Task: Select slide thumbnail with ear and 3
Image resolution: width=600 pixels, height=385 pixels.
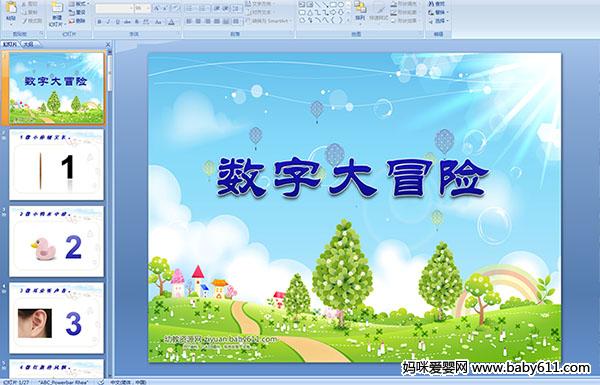Action: (57, 318)
